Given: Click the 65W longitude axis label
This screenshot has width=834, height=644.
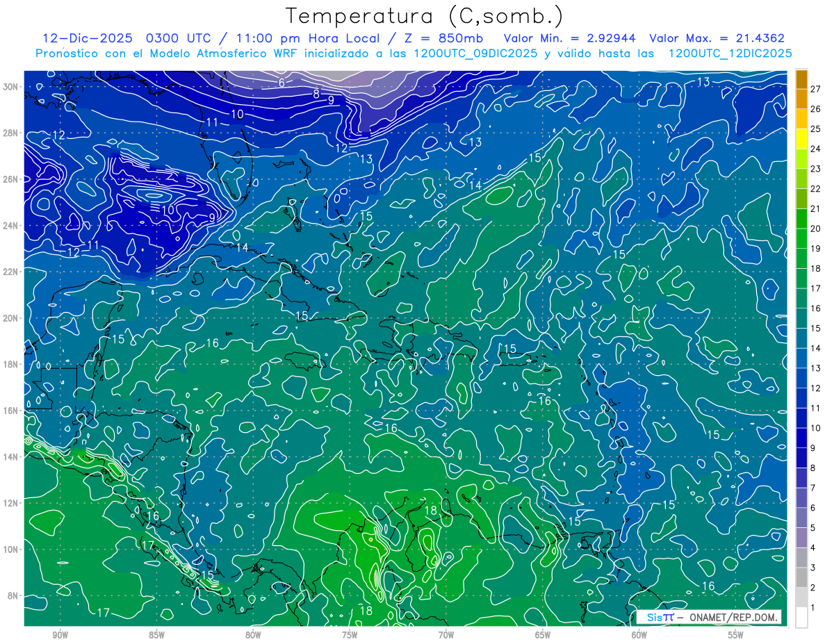Looking at the screenshot, I should pyautogui.click(x=543, y=635).
